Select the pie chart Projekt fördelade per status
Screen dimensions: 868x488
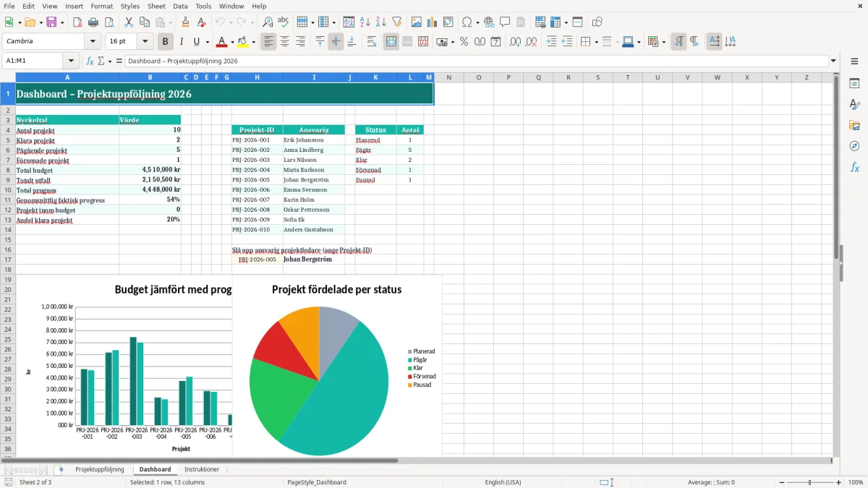(337, 365)
